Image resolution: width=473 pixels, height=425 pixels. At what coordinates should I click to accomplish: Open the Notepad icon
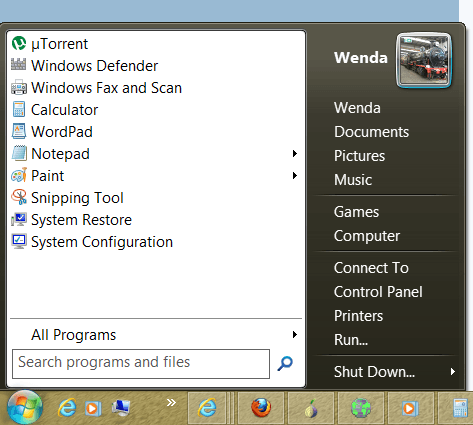[x=19, y=153]
